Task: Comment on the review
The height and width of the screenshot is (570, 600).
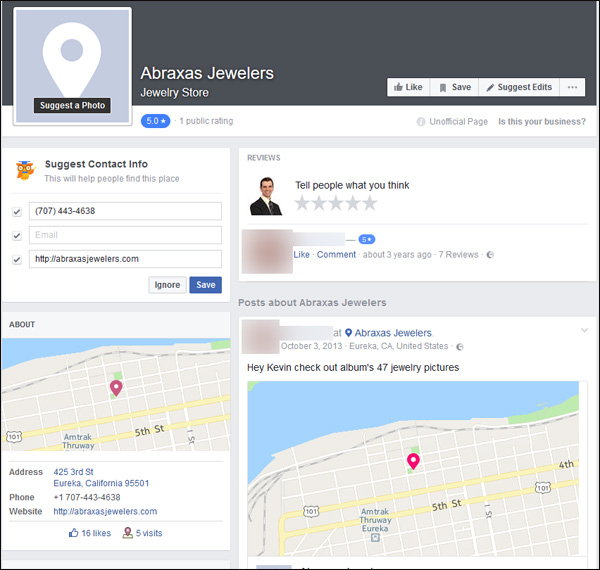Action: [x=336, y=255]
